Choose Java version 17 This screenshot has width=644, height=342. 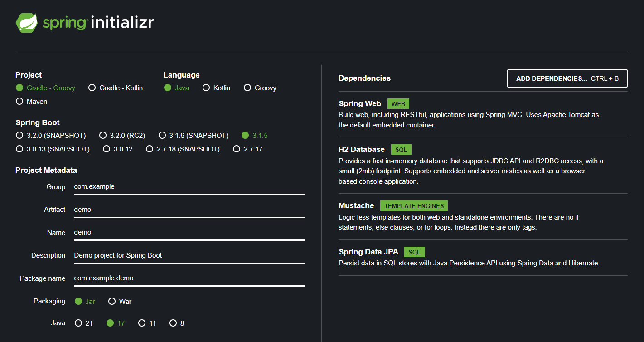tap(116, 323)
